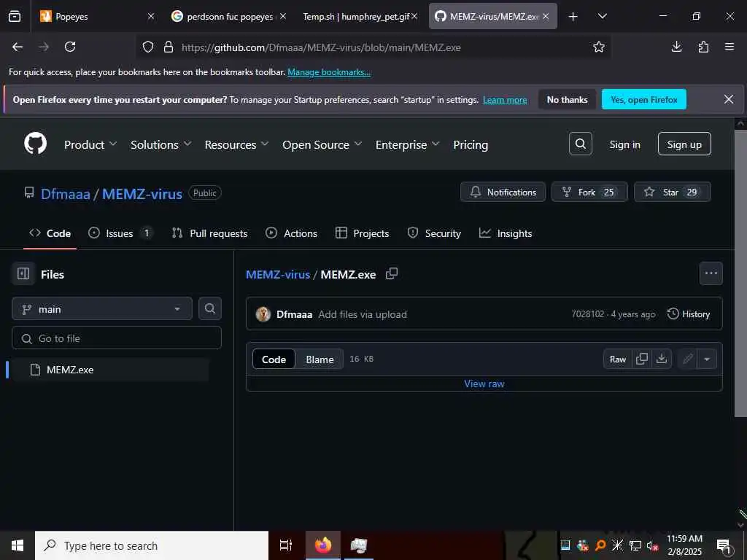
Task: Select MEMZ.exe in the file tree
Action: [111, 370]
